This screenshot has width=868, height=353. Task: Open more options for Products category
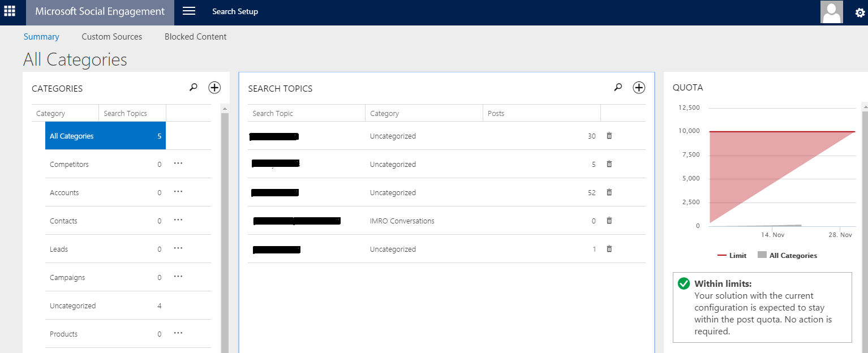[x=178, y=333]
